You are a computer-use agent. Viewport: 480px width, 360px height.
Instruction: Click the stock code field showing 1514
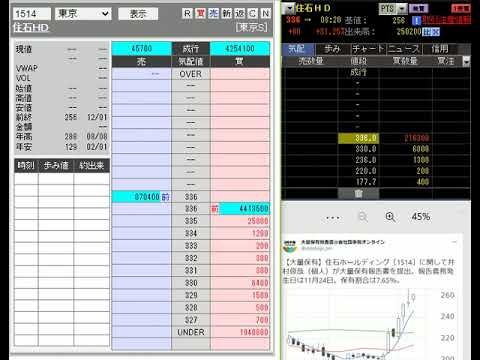(x=32, y=14)
